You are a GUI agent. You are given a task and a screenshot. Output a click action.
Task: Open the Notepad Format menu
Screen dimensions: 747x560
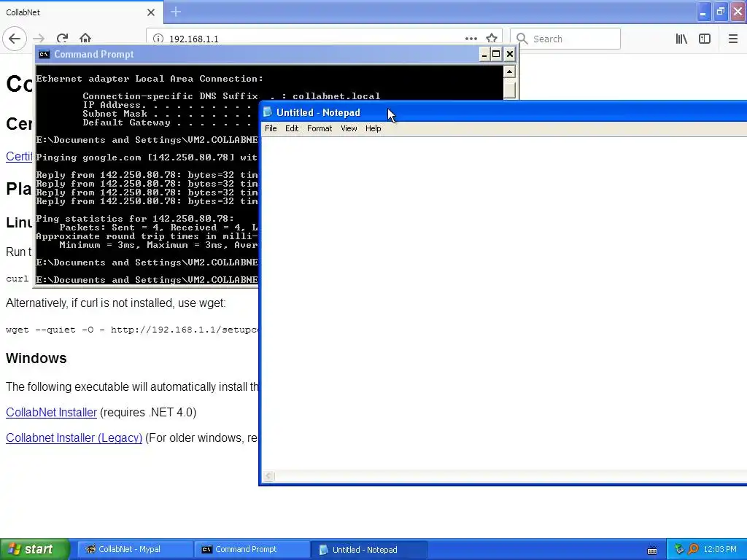(320, 128)
